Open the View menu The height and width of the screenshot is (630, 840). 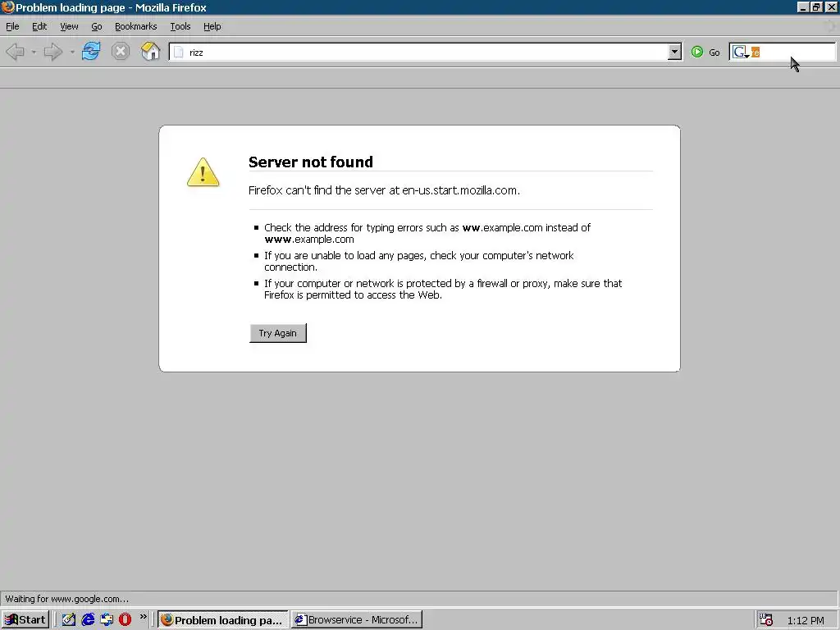tap(69, 26)
